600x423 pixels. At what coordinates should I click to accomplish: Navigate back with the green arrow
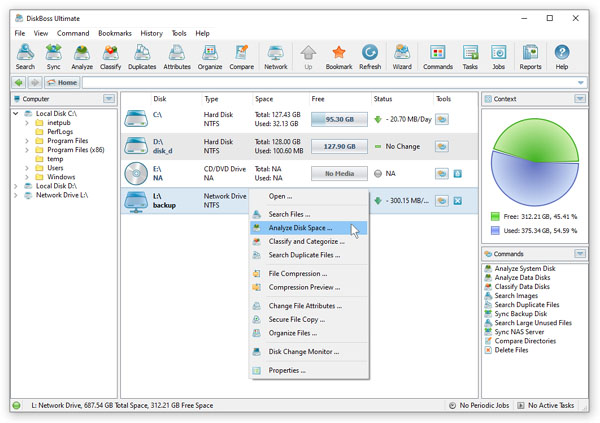[x=18, y=82]
